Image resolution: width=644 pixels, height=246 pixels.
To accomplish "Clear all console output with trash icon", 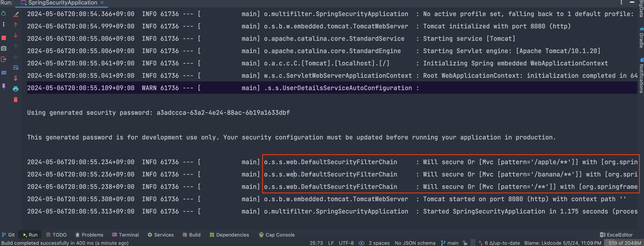I will click(15, 100).
